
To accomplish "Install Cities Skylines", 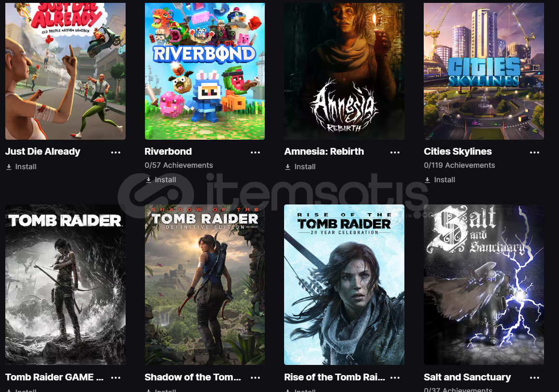I will point(440,180).
